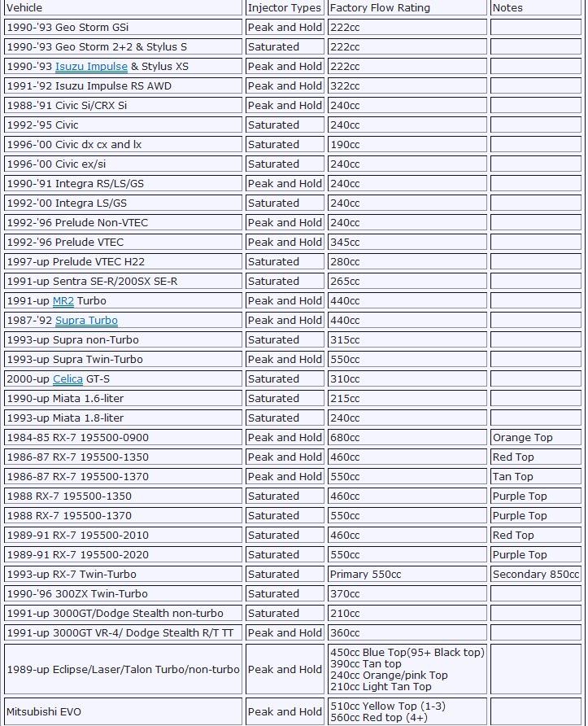Click the 265cc flow rating value
Image resolution: width=588 pixels, height=726 pixels.
tap(407, 281)
